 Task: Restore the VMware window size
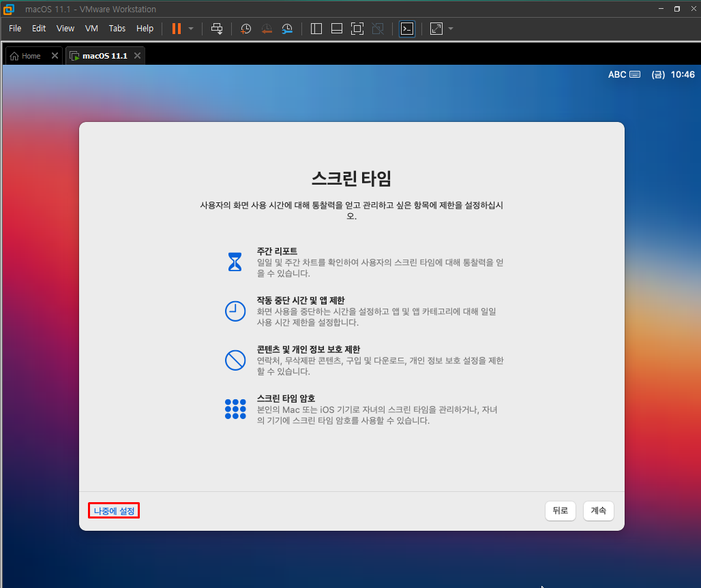tap(677, 9)
